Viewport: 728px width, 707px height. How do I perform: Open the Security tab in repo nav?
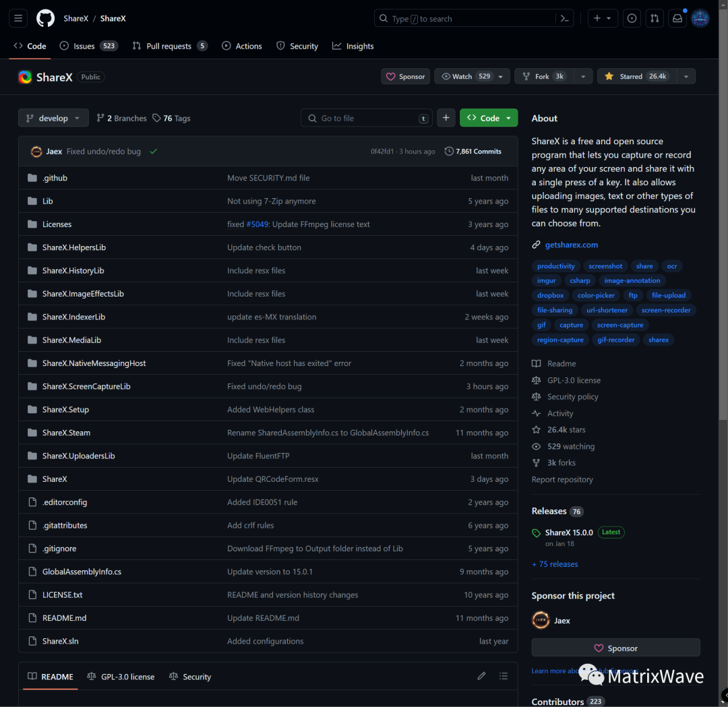tap(297, 46)
